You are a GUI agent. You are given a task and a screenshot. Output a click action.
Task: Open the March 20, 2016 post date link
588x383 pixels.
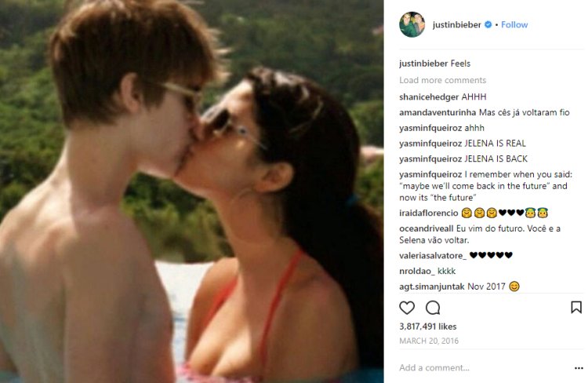(x=429, y=341)
